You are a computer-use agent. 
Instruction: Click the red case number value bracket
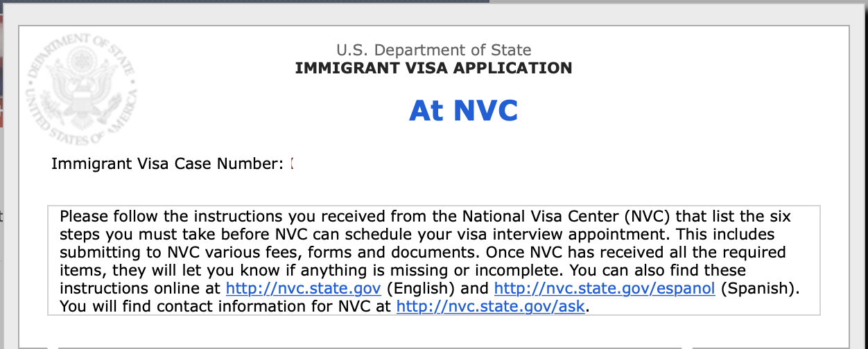pyautogui.click(x=292, y=164)
